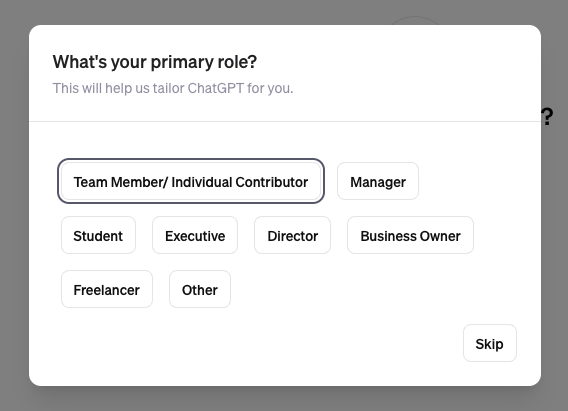The height and width of the screenshot is (411, 568).
Task: Click the "What's your primary role?" heading
Action: pyautogui.click(x=155, y=62)
